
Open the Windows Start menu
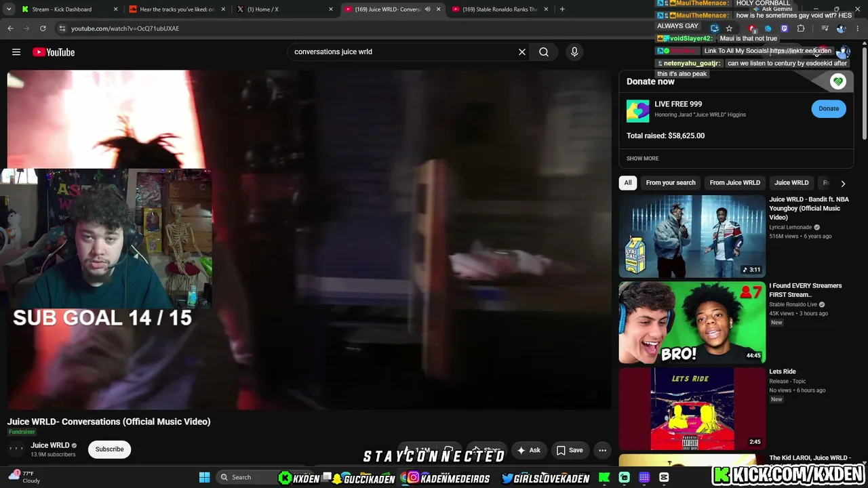pyautogui.click(x=204, y=477)
